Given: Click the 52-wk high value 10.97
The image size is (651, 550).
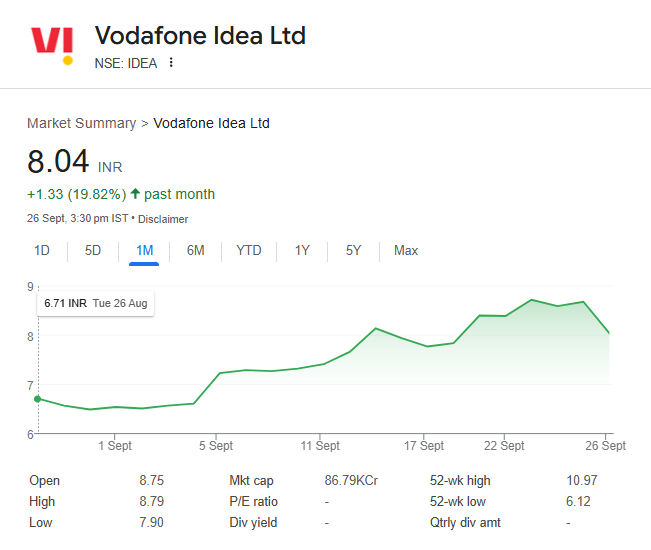Looking at the screenshot, I should coord(583,481).
